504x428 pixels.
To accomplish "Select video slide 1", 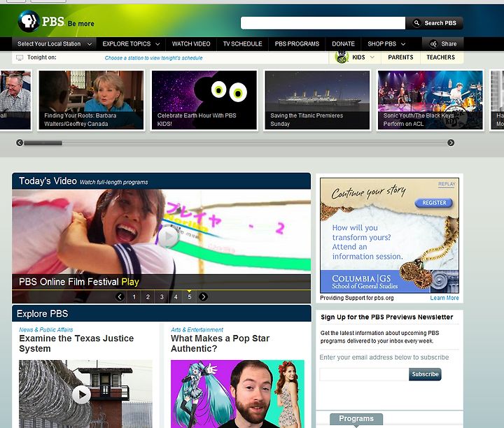I will click(134, 297).
